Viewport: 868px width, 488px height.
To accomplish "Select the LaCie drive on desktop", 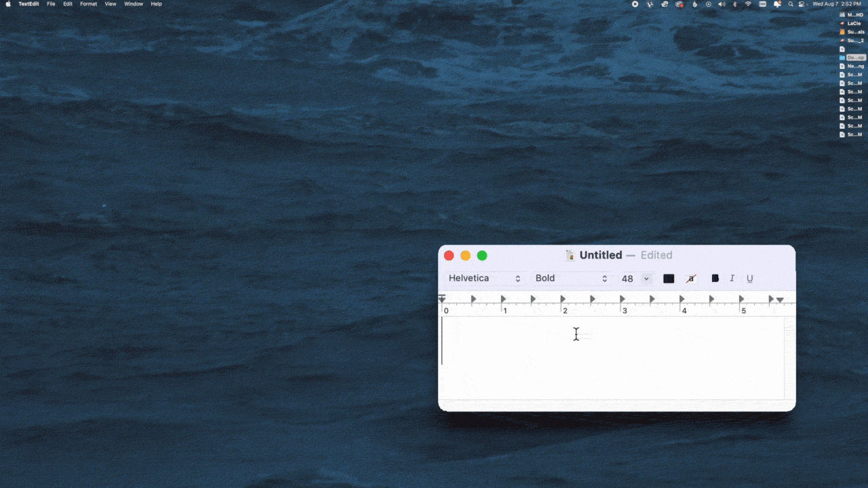I will 853,23.
